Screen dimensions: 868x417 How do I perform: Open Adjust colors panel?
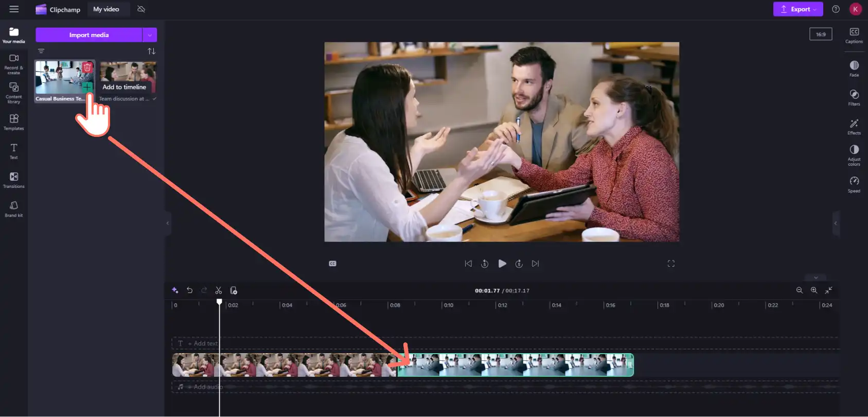click(854, 155)
